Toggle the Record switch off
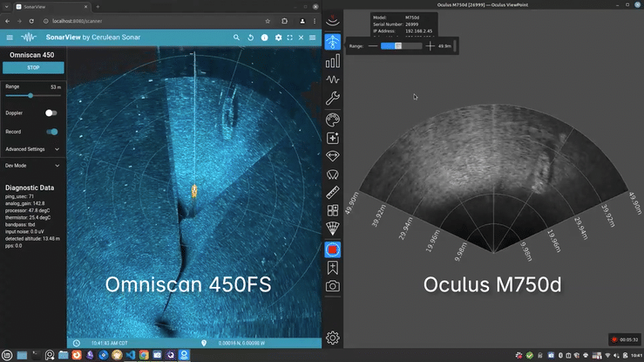Viewport: 644px width, 362px height. tap(52, 132)
